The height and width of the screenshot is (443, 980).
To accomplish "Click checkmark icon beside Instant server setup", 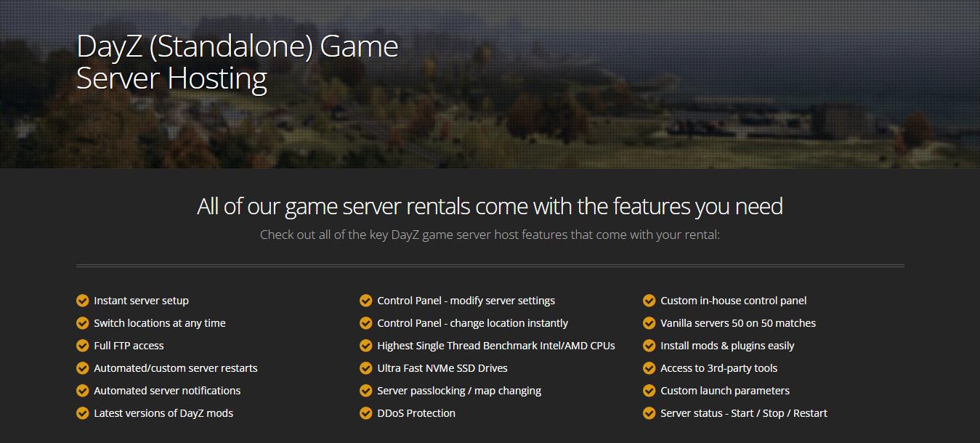I will (x=83, y=301).
